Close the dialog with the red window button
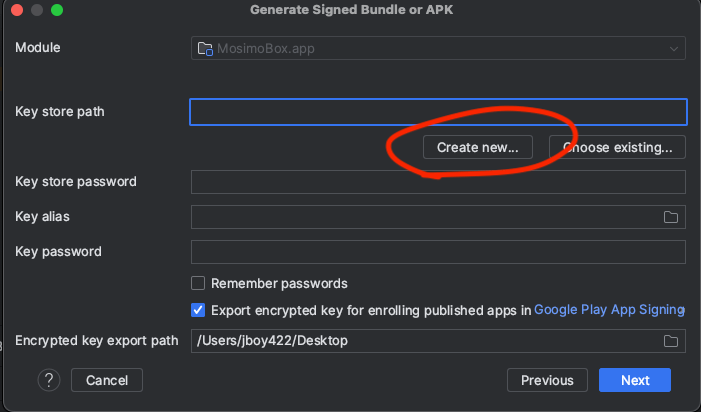The image size is (701, 412). [16, 10]
